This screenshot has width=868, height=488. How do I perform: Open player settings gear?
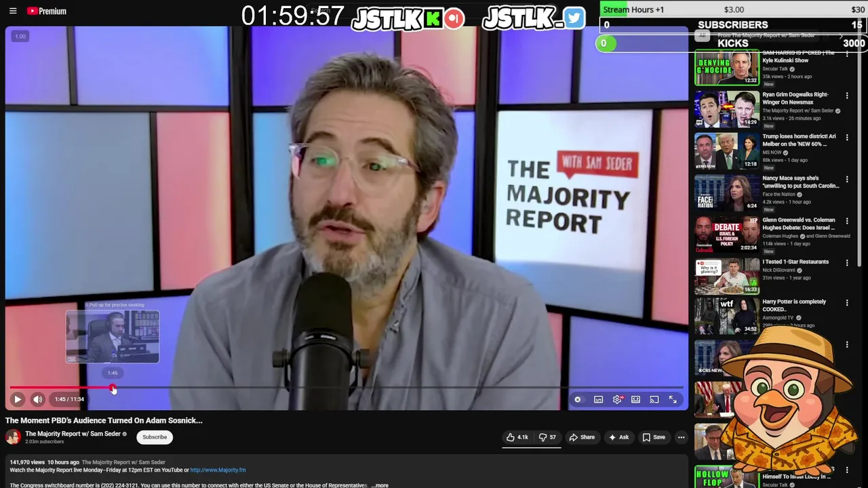pos(617,400)
